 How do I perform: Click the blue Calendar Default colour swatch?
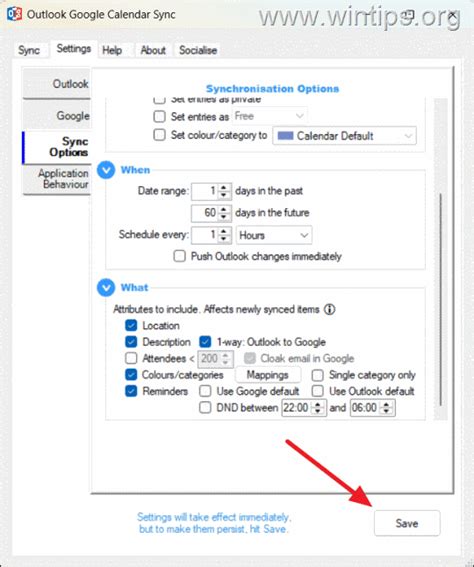(285, 136)
